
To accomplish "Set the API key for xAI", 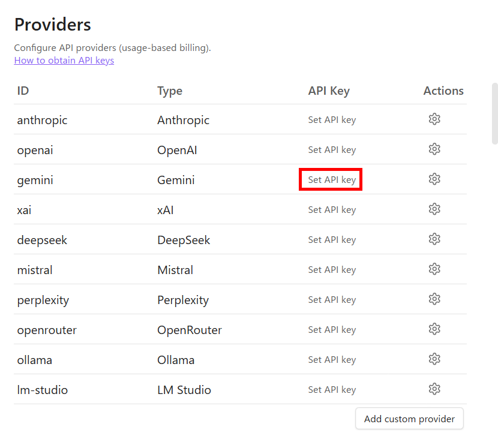I will (332, 210).
